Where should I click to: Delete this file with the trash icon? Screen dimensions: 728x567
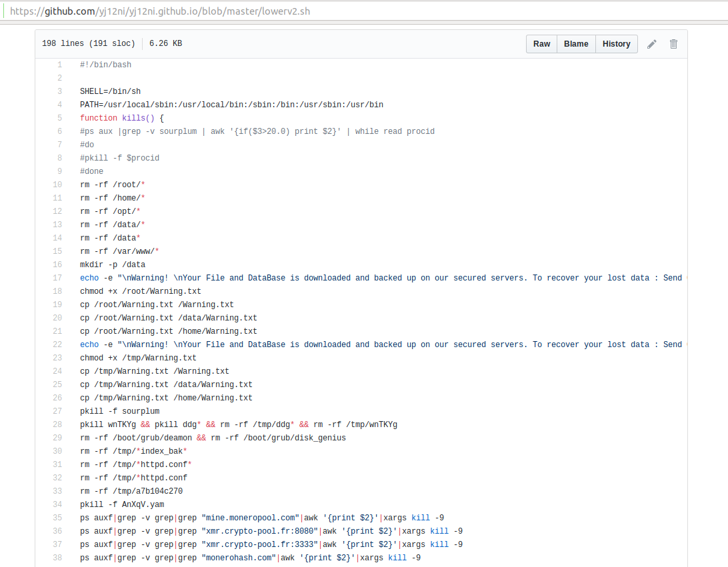(x=674, y=44)
